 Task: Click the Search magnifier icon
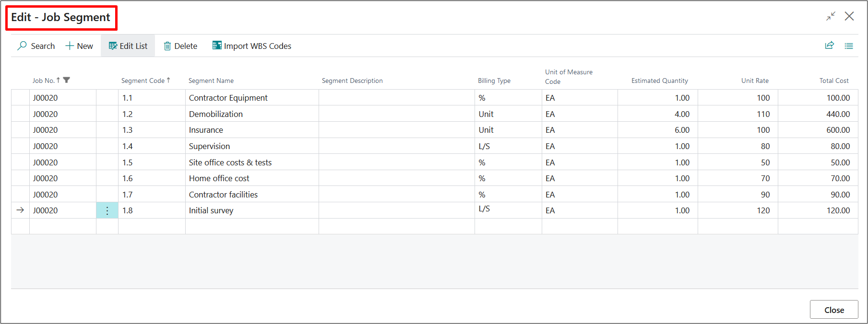click(x=22, y=46)
